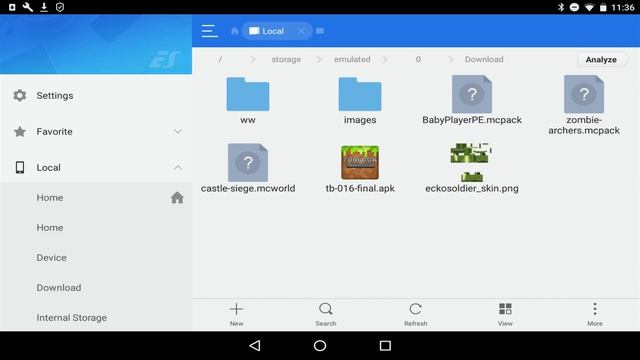Viewport: 640px width, 360px height.
Task: Select second Home sidebar item
Action: pyautogui.click(x=96, y=227)
